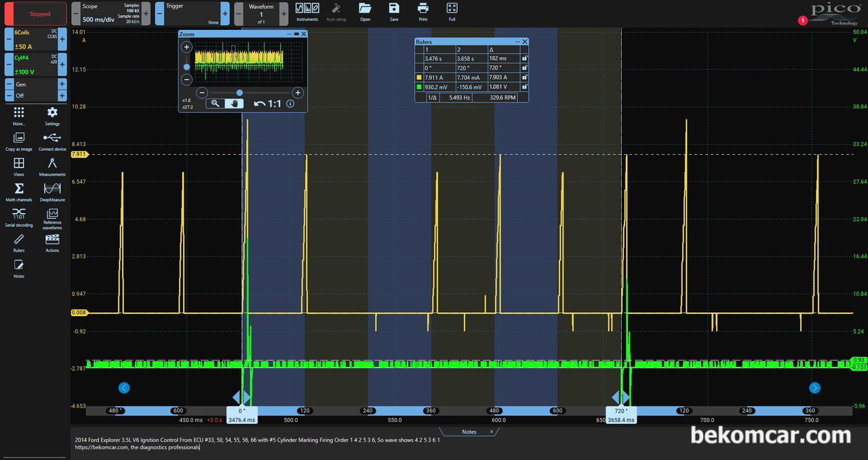The image size is (868, 460).
Task: Decrease 6Coils range with minus
Action: pyautogui.click(x=9, y=39)
